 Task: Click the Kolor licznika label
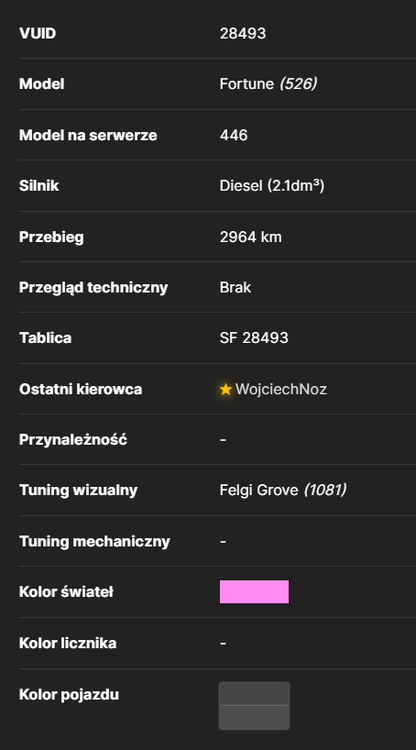tap(68, 643)
